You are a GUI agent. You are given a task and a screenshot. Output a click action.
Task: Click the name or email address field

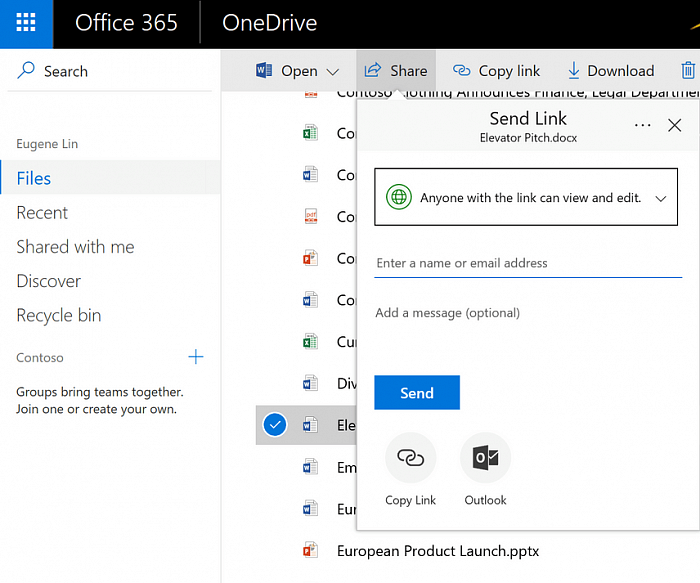click(x=528, y=263)
